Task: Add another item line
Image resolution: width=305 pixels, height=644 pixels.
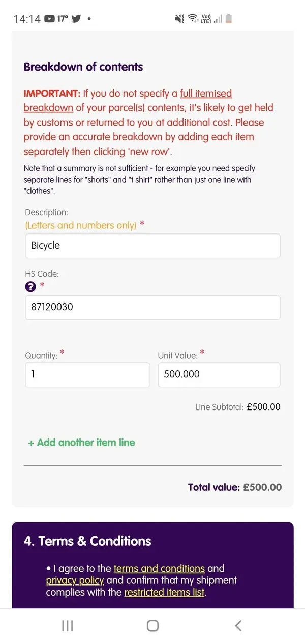Action: click(x=81, y=443)
